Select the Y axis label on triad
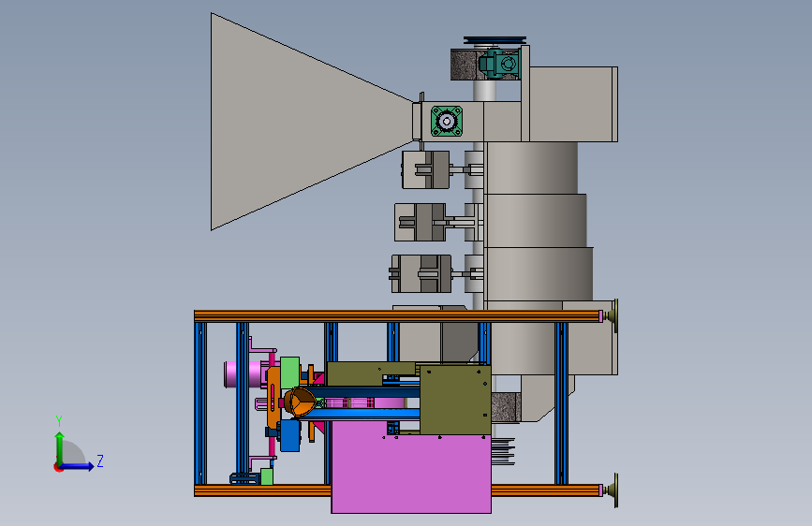The width and height of the screenshot is (812, 526). click(58, 421)
